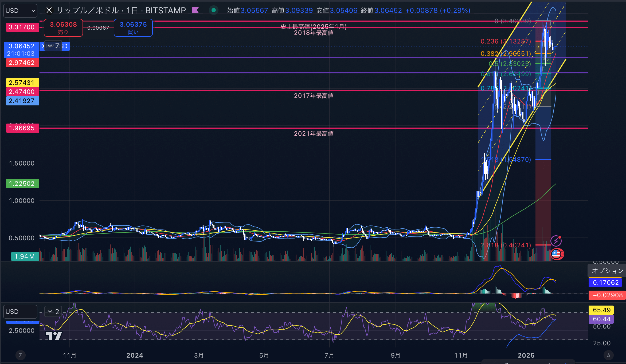Click the green market status dot
The width and height of the screenshot is (626, 364).
tap(213, 10)
